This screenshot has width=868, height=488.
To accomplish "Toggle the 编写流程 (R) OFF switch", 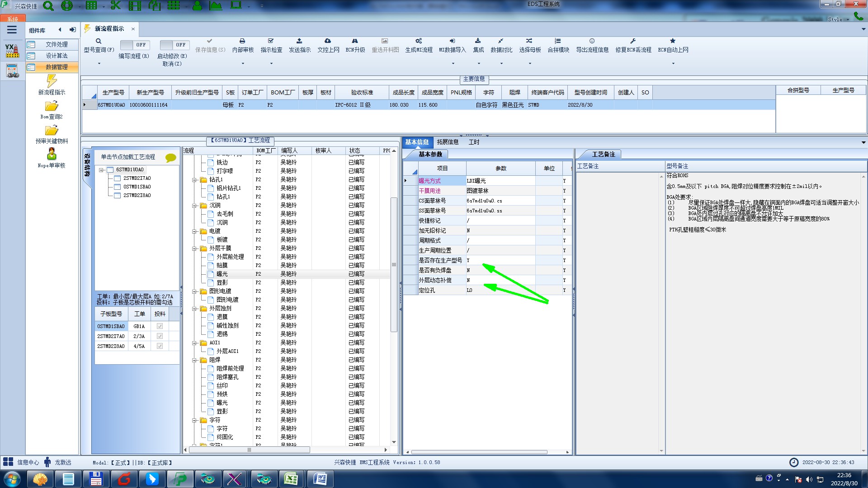I will (134, 45).
